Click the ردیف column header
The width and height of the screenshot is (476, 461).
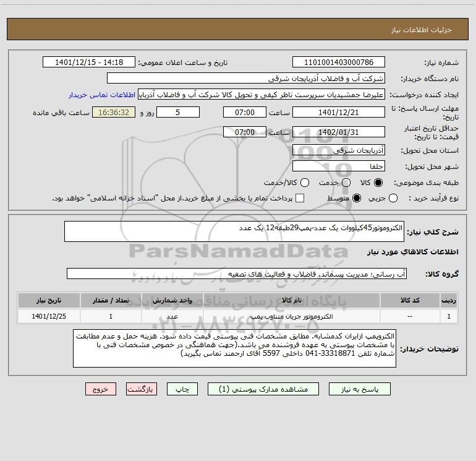click(x=449, y=300)
